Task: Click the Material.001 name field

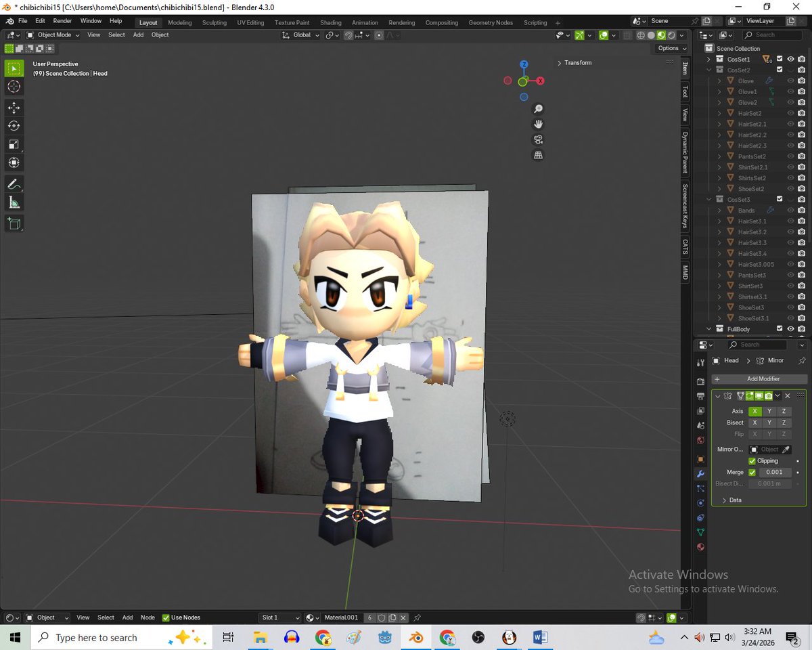Action: 342,617
